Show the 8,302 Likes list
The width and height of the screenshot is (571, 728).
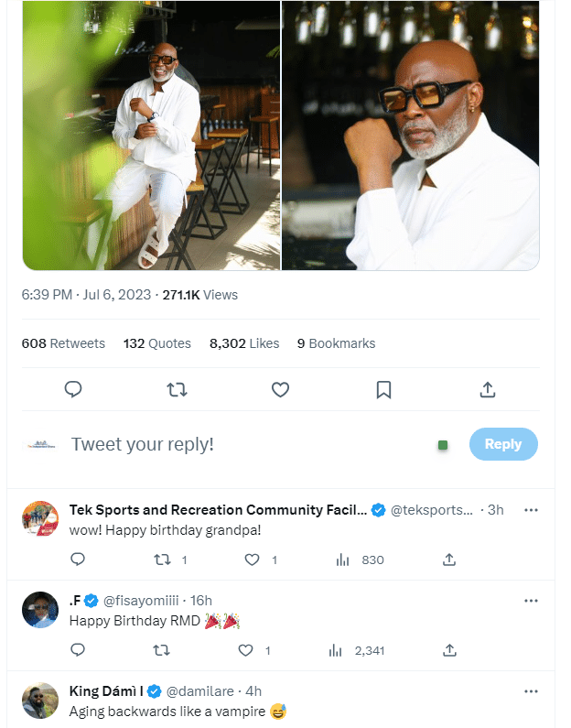(244, 343)
